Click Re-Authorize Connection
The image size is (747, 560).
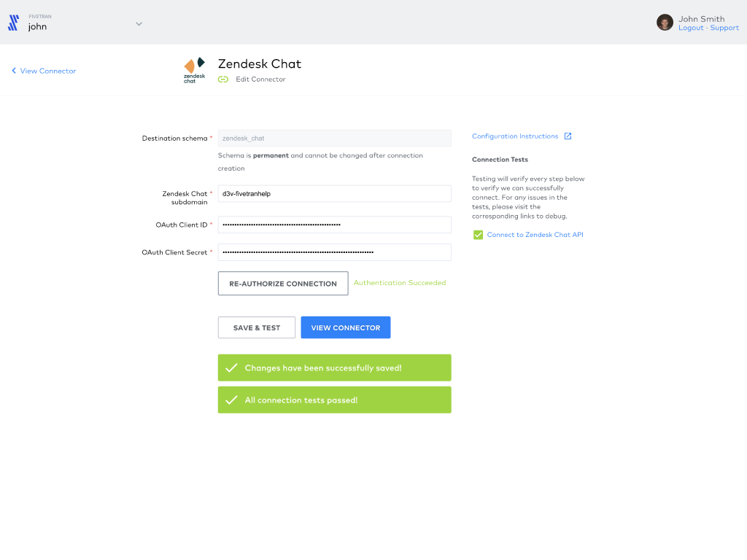(x=282, y=283)
